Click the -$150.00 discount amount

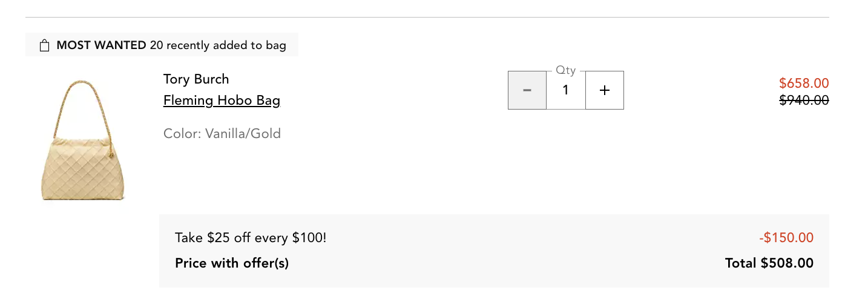(x=786, y=238)
